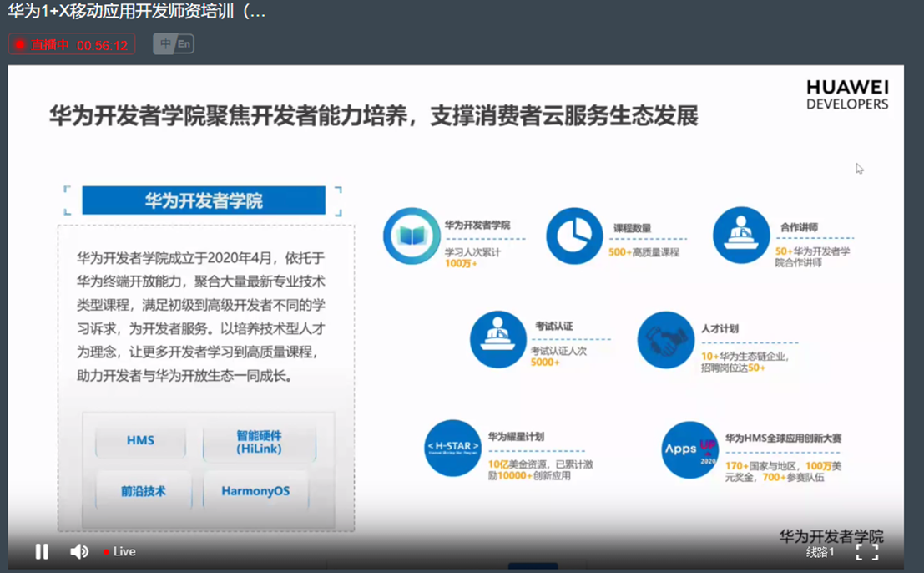The height and width of the screenshot is (573, 924).
Task: Select the 智能硬件 (HiLink) box
Action: (x=260, y=442)
